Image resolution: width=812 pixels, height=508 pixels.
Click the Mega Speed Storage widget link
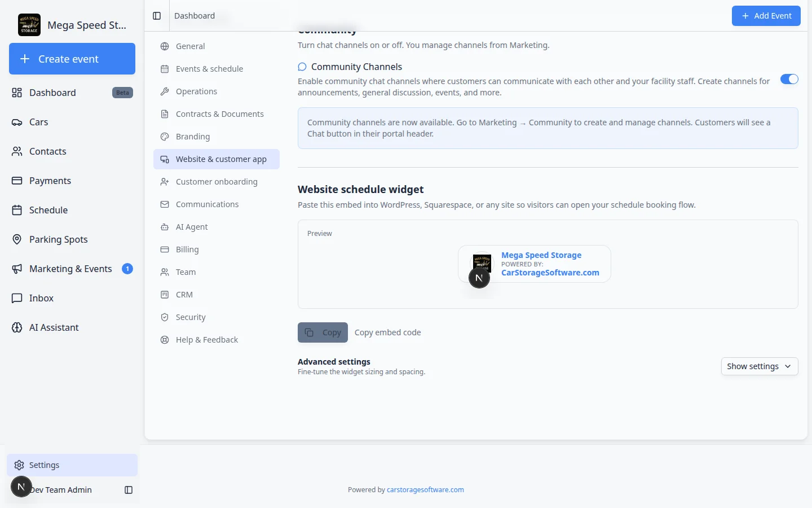(x=541, y=255)
